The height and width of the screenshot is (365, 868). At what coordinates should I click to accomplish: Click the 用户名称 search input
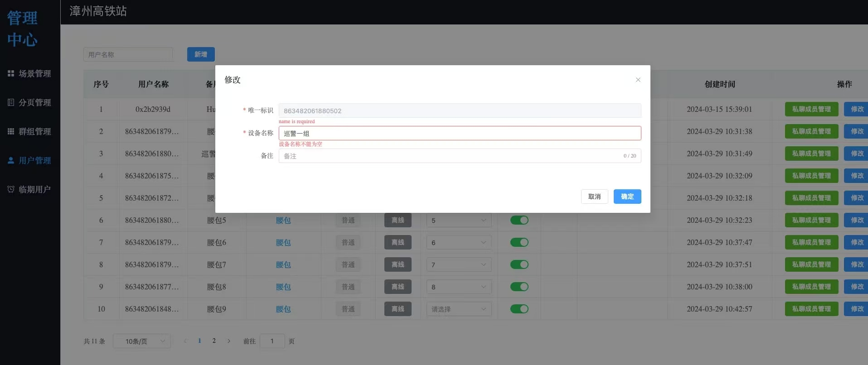pyautogui.click(x=128, y=54)
